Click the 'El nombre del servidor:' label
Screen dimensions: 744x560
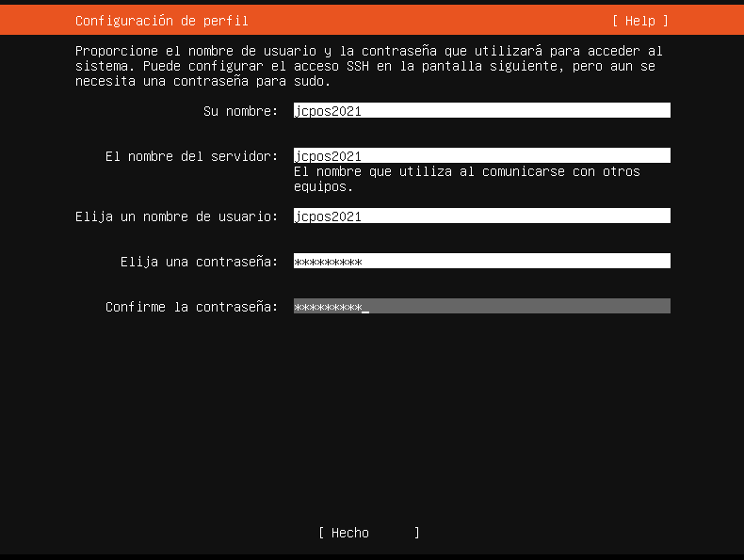coord(191,156)
